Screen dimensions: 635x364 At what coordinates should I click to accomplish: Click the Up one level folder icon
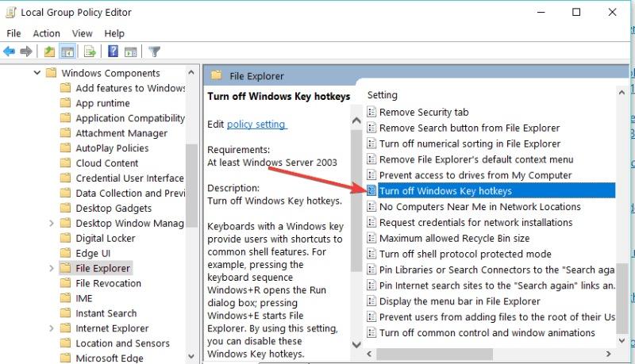pos(49,52)
